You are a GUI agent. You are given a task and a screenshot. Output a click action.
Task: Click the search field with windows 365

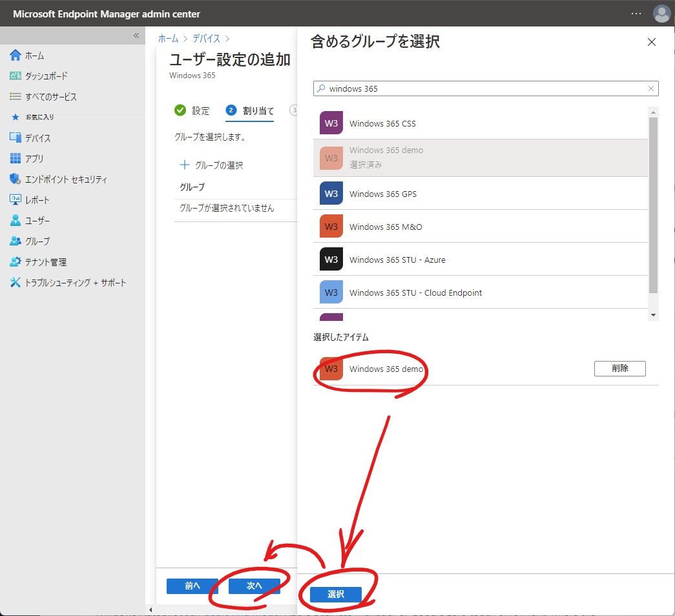[x=486, y=88]
